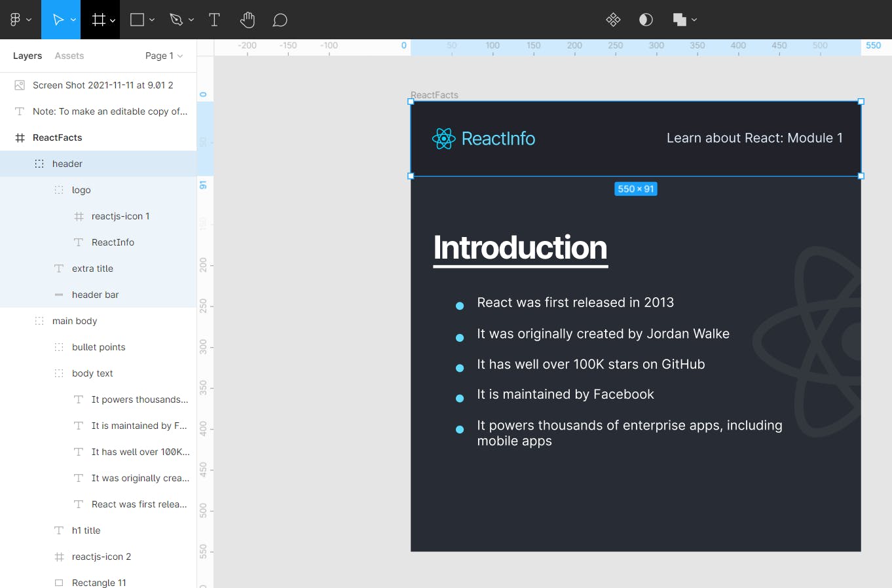Screen dimensions: 892x588
Task: Click the group icon beside header layer
Action: tap(39, 164)
